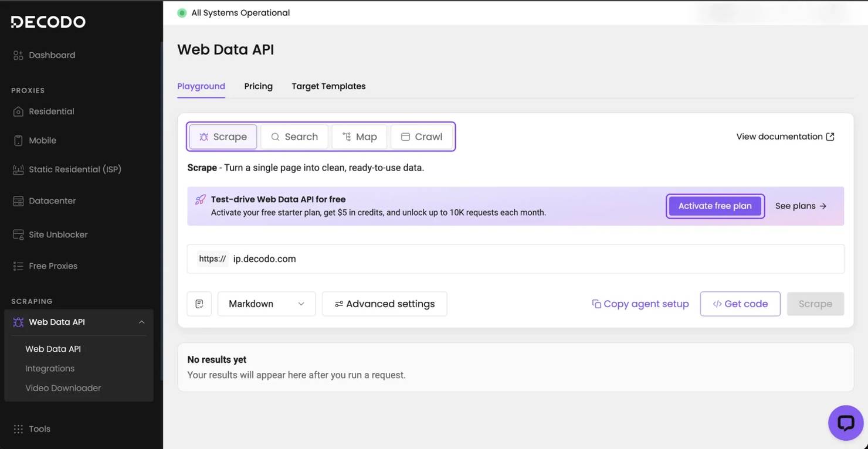
Task: Click Activate free plan button
Action: [715, 206]
